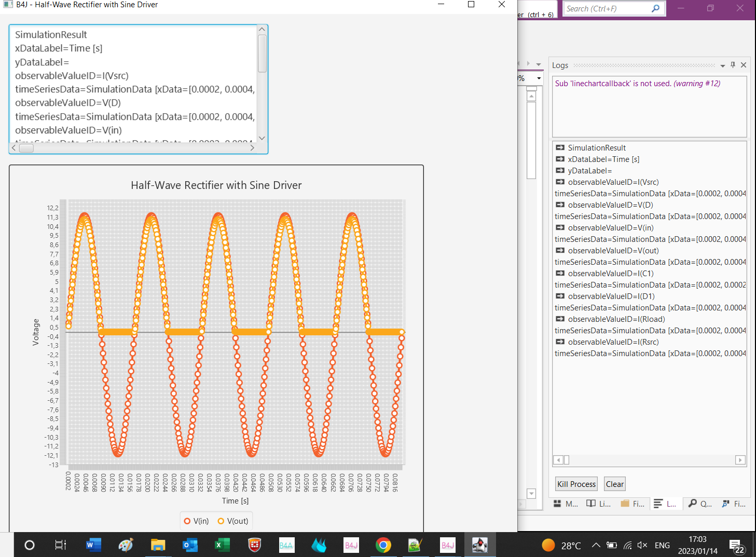756x557 pixels.
Task: Open the Quick Search panel
Action: point(699,504)
